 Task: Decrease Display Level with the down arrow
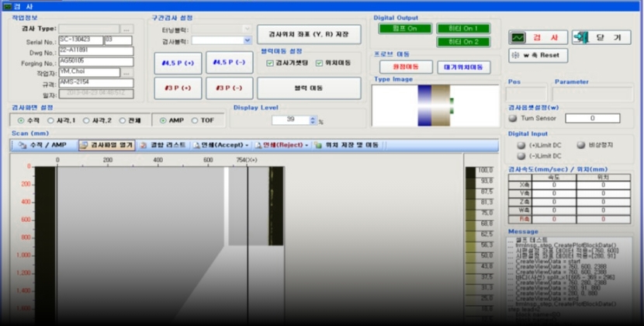click(x=313, y=123)
